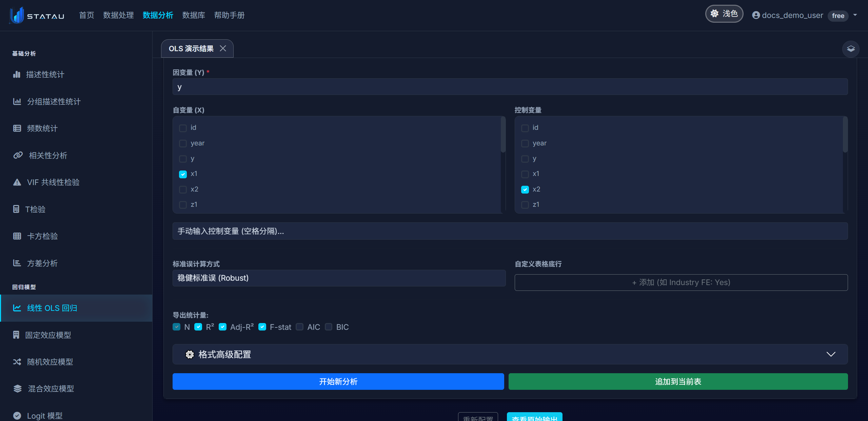Click the 添加 custom bottom row button

click(681, 282)
